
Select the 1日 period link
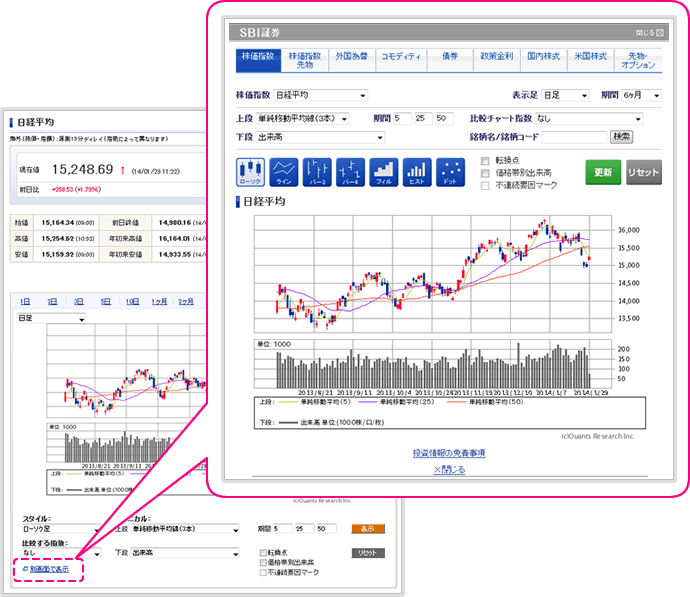pos(25,301)
